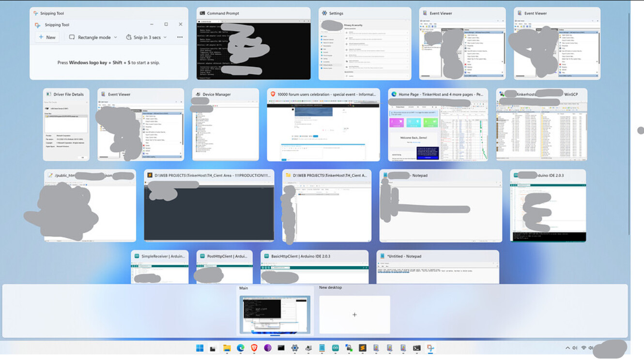Open the Snip in 3 secs dropdown
The image size is (644, 359).
pos(146,37)
